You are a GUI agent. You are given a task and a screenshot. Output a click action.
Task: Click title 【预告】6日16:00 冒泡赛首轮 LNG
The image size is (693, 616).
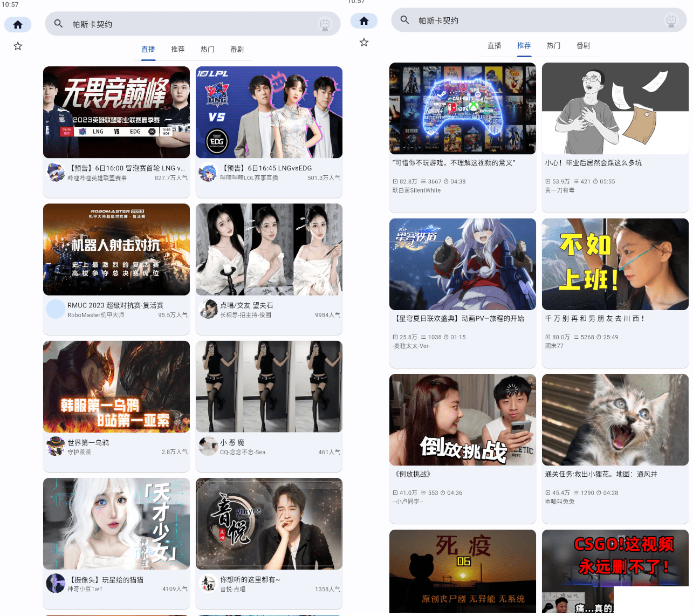coord(126,168)
